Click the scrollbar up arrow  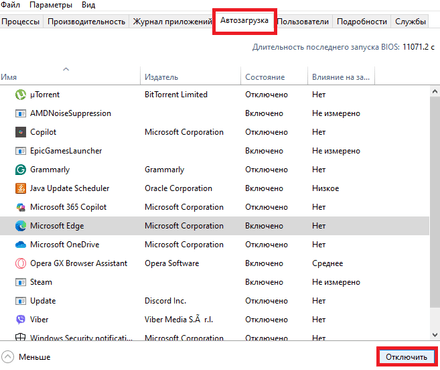coord(435,91)
